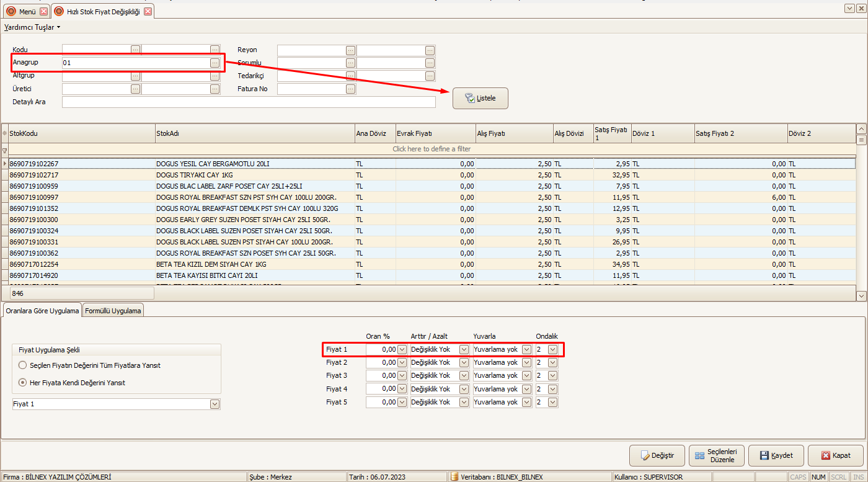Click 'Click here to define a filter' row

coord(432,150)
